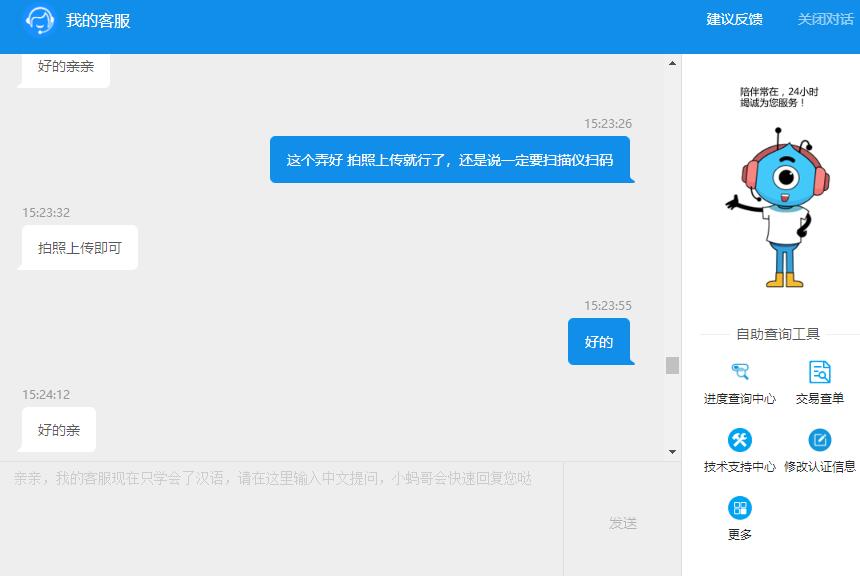Image resolution: width=860 pixels, height=576 pixels.
Task: Click the 15:24:12 timestamp
Action: [46, 394]
